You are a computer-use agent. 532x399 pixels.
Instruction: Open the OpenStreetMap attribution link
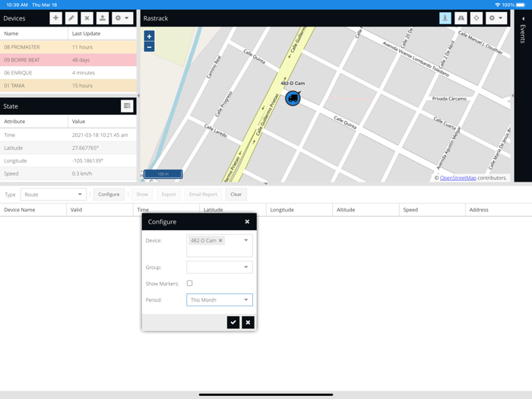point(458,178)
